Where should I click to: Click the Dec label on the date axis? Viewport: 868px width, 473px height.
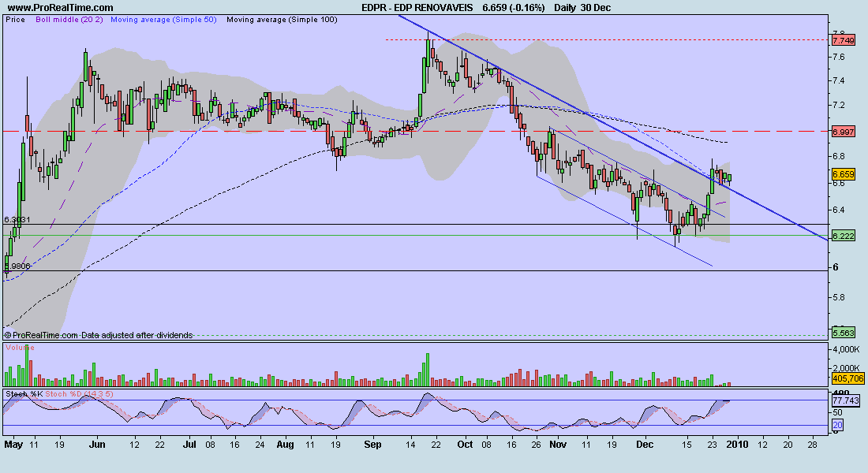click(645, 445)
